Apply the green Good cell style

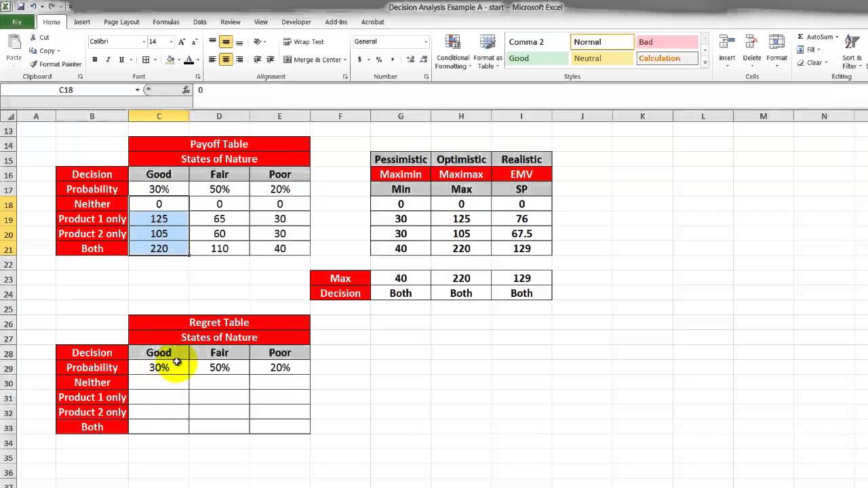click(537, 58)
